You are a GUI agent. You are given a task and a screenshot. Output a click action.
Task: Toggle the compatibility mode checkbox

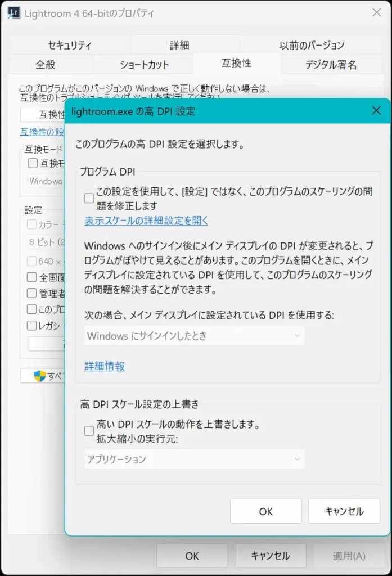tap(33, 164)
